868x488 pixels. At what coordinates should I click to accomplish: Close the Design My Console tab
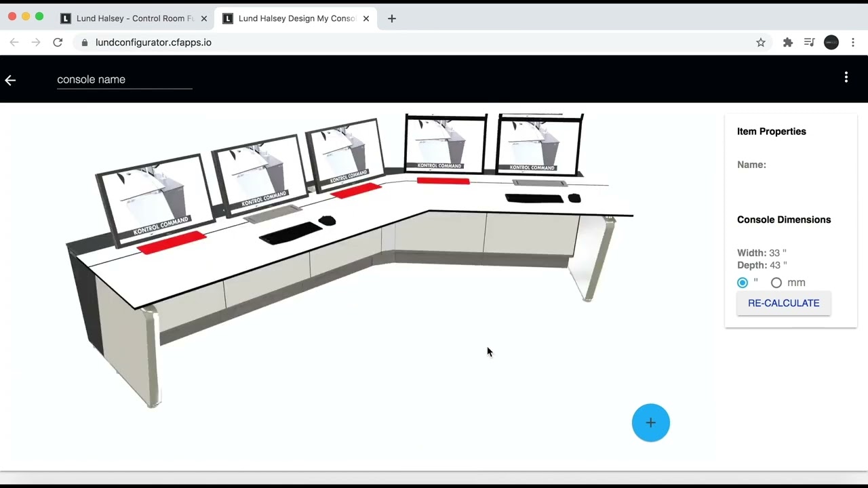coord(366,18)
